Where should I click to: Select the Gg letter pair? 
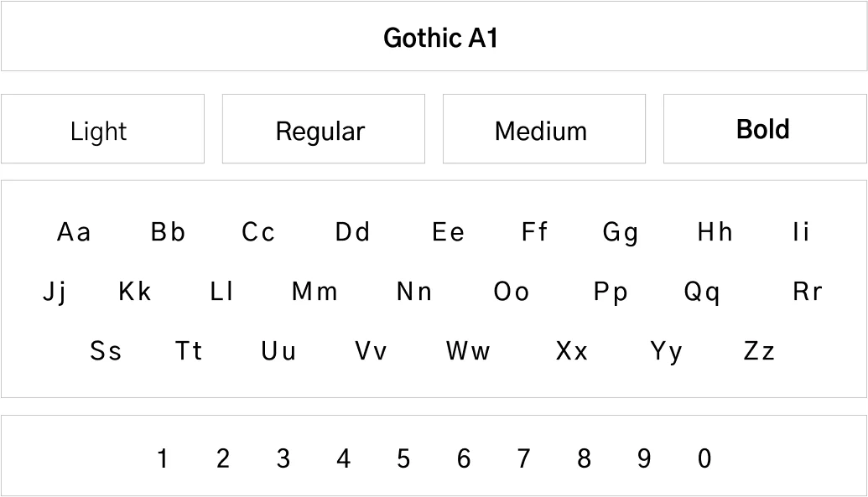pos(621,233)
